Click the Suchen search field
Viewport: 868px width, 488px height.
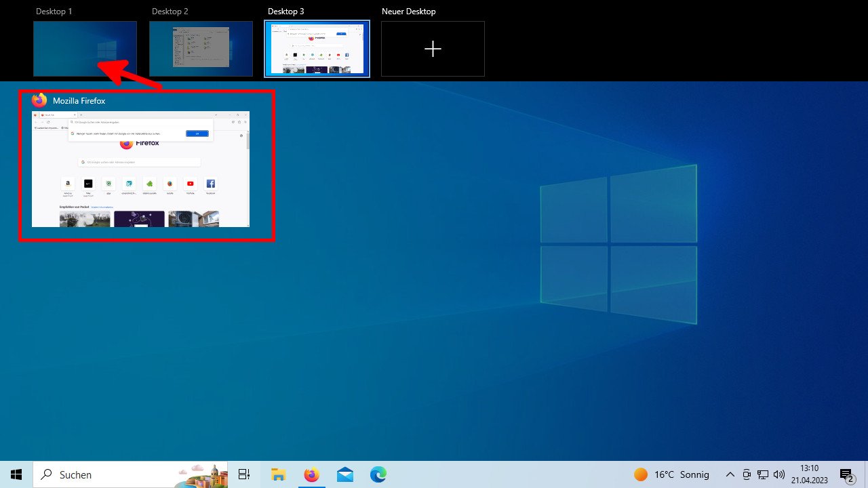point(122,474)
